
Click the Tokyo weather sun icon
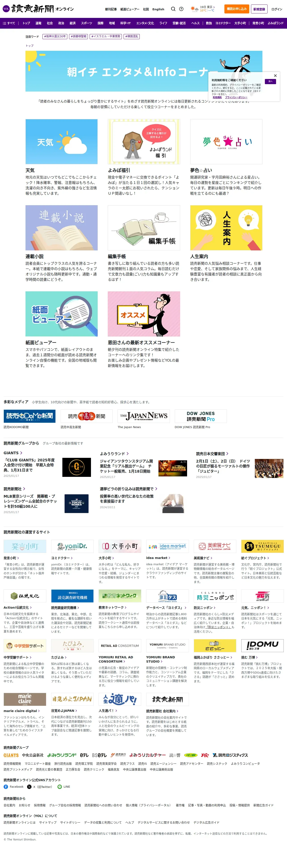194,9
